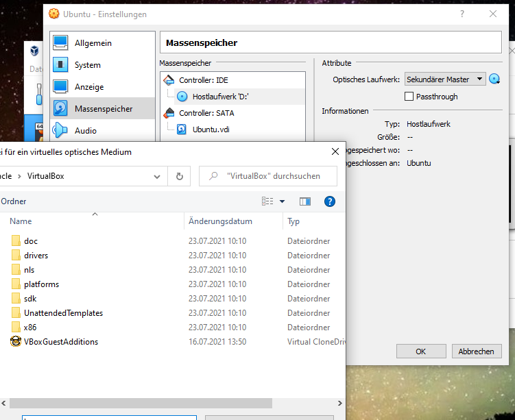Click the search magnifier icon
Image resolution: width=515 pixels, height=420 pixels.
coord(213,176)
